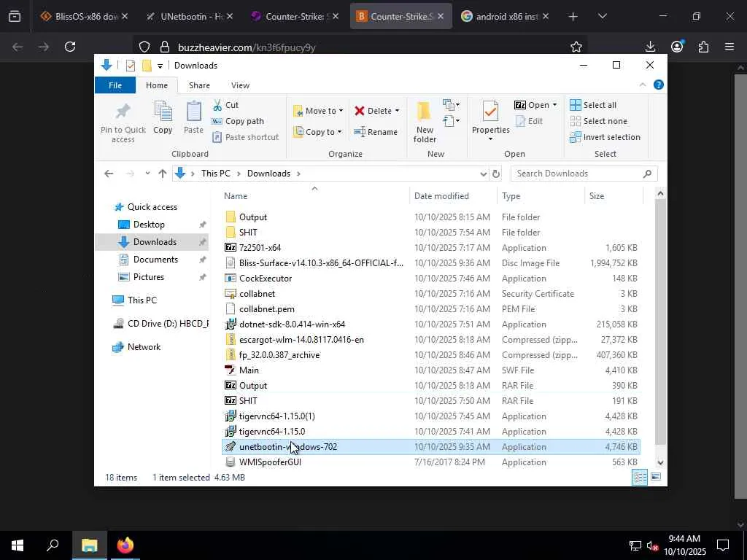Open Move to dropdown
This screenshot has height=560, width=747.
(x=318, y=111)
